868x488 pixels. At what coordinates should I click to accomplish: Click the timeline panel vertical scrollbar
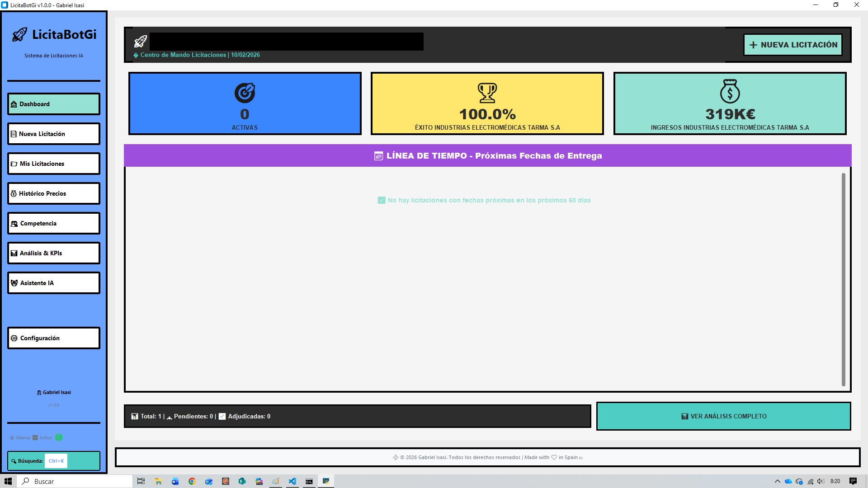point(843,279)
